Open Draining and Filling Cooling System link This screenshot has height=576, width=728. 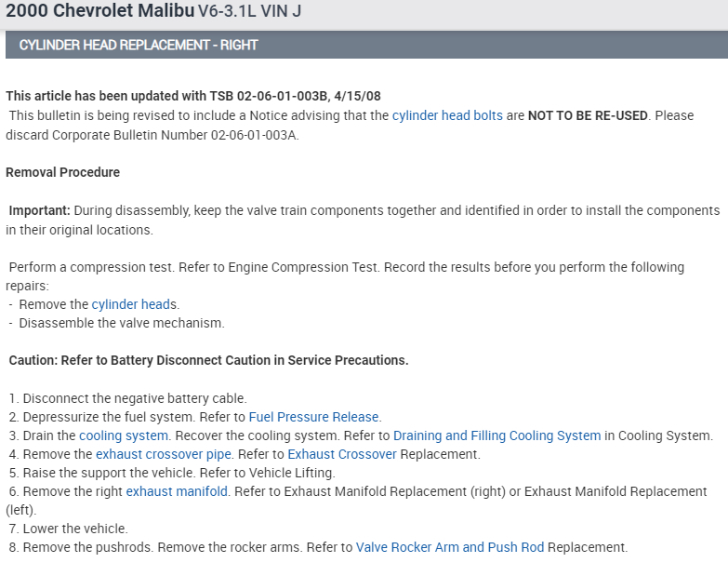(x=496, y=435)
